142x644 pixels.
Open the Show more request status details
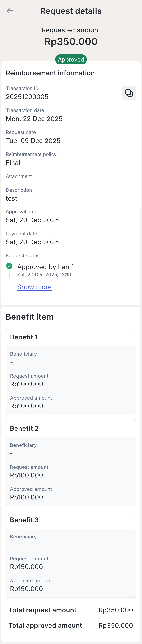(34, 287)
